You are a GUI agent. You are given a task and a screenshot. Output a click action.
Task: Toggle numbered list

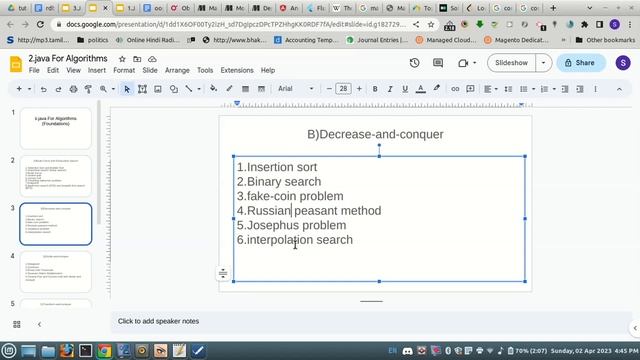[544, 89]
